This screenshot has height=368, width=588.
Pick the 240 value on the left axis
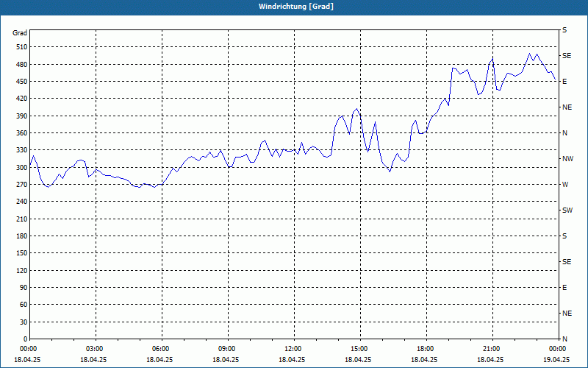pyautogui.click(x=22, y=202)
